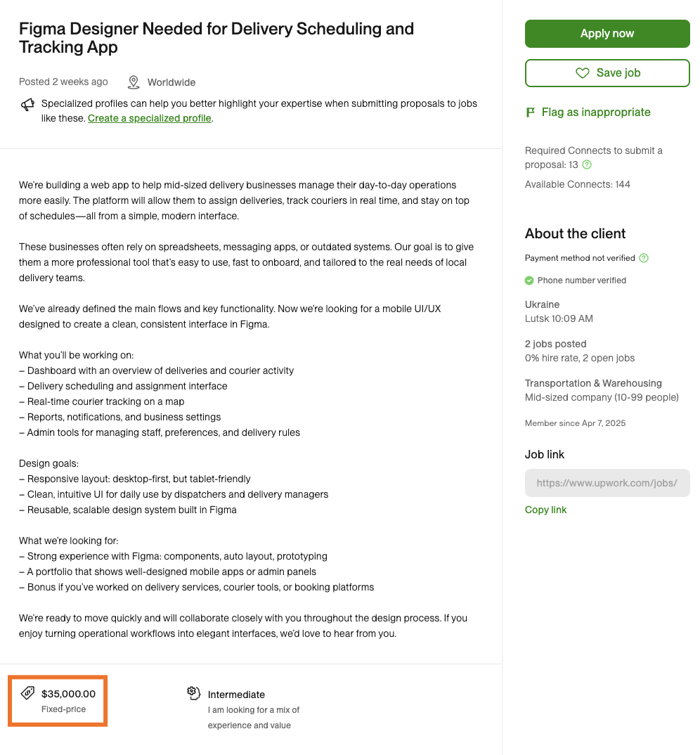700x755 pixels.
Task: Click the heart icon to save job
Action: (582, 73)
